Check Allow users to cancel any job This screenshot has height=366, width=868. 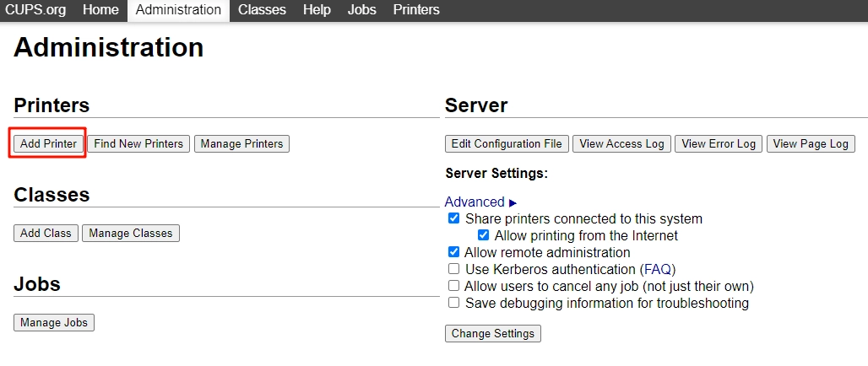(x=454, y=287)
